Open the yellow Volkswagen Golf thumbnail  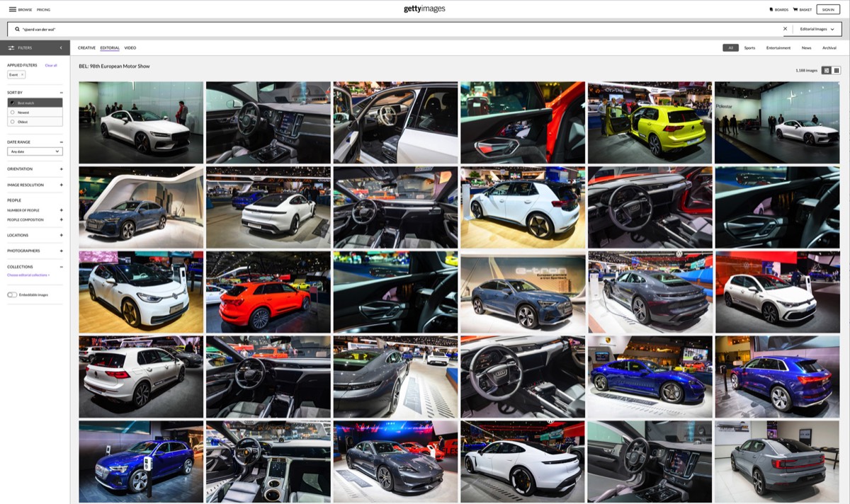pyautogui.click(x=650, y=122)
